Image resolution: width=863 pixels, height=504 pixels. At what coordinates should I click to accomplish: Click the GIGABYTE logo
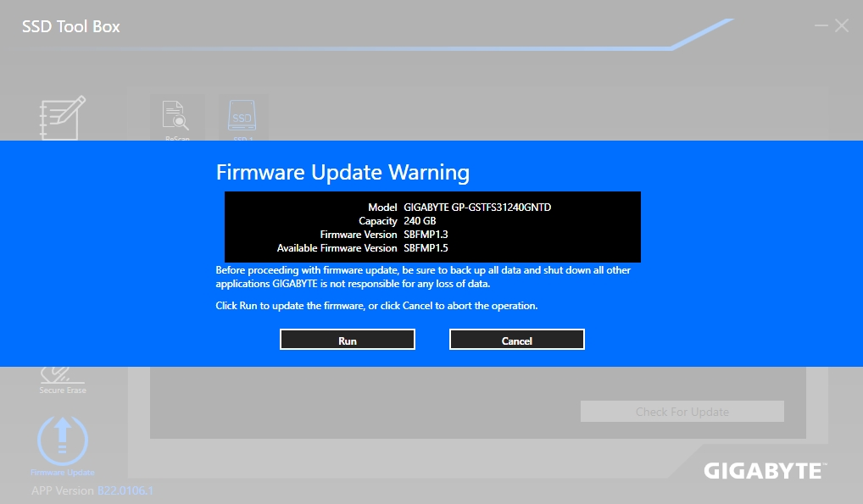pyautogui.click(x=765, y=471)
